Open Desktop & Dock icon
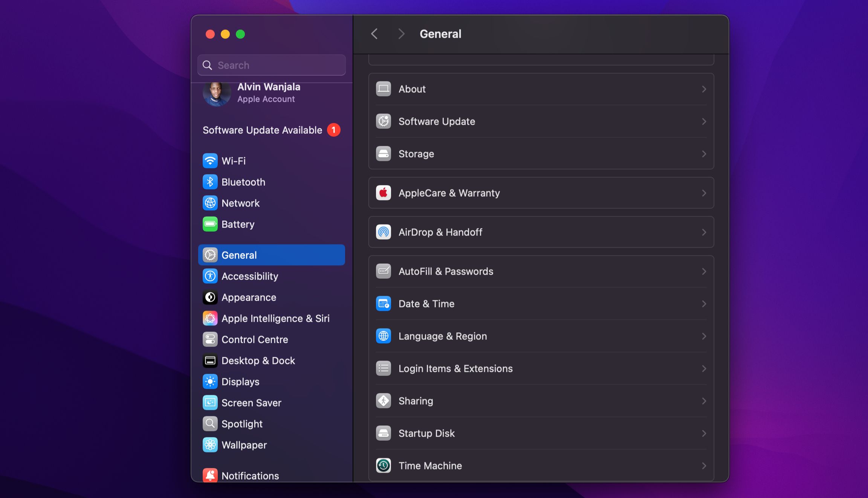 coord(210,361)
